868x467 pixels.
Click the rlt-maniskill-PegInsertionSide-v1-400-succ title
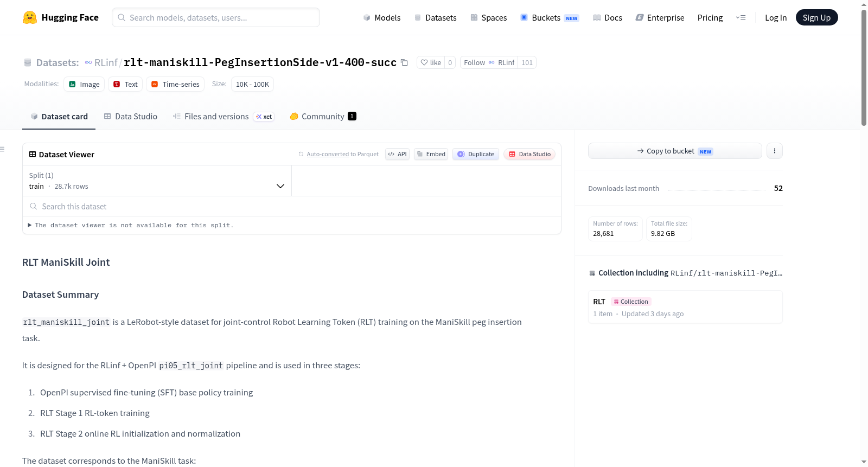[260, 62]
